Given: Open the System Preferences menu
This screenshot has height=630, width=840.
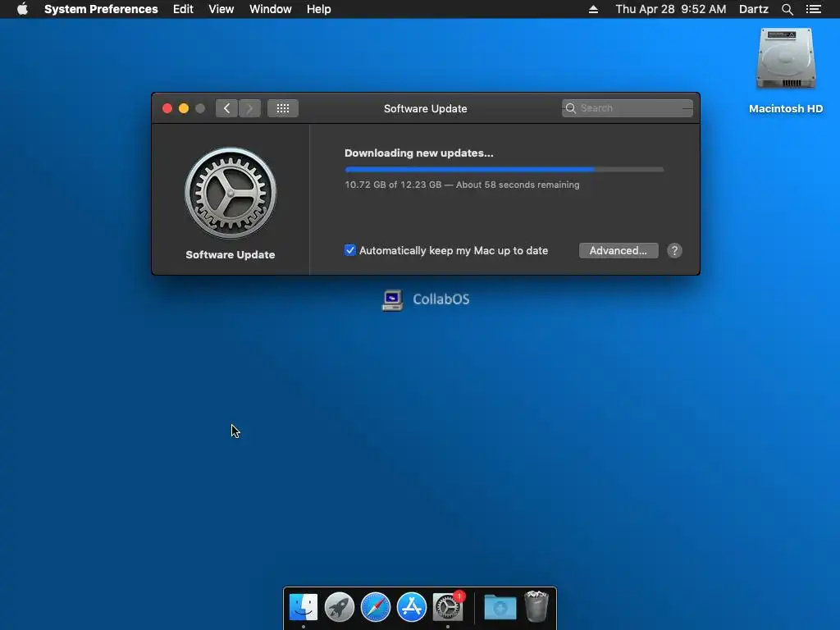Looking at the screenshot, I should tap(101, 9).
